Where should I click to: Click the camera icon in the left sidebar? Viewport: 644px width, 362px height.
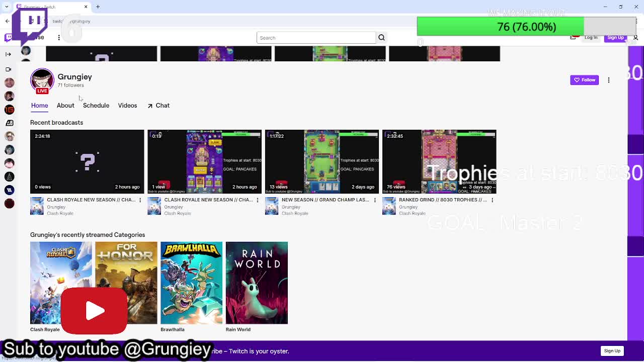(8, 69)
